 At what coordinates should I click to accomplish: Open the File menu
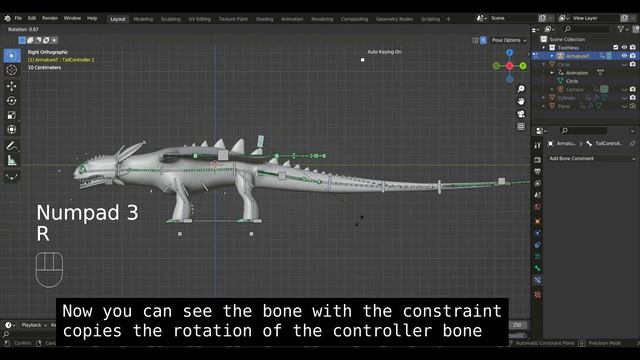tap(18, 18)
